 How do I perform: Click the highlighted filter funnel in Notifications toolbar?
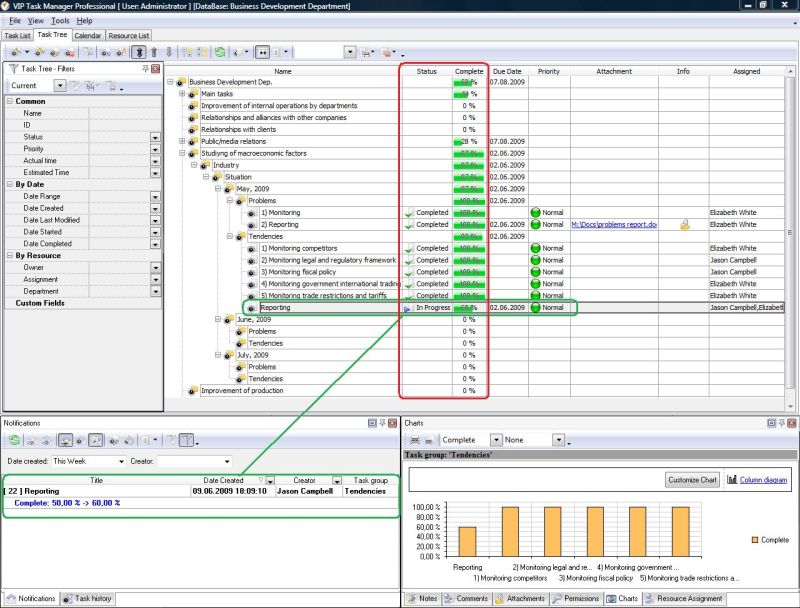187,440
